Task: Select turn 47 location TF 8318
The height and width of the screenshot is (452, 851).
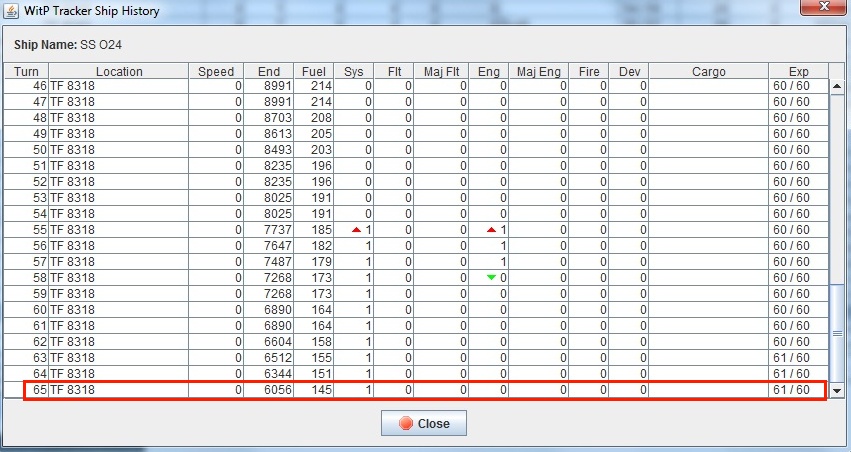Action: tap(119, 101)
